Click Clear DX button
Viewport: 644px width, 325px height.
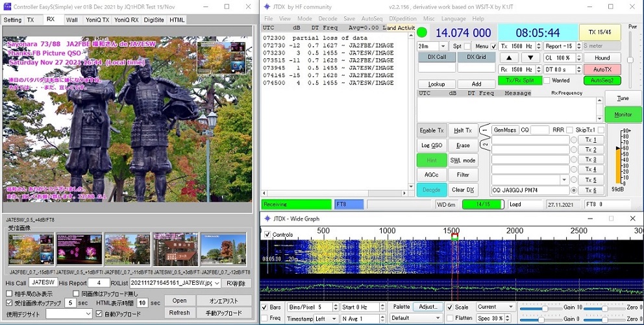(x=463, y=190)
